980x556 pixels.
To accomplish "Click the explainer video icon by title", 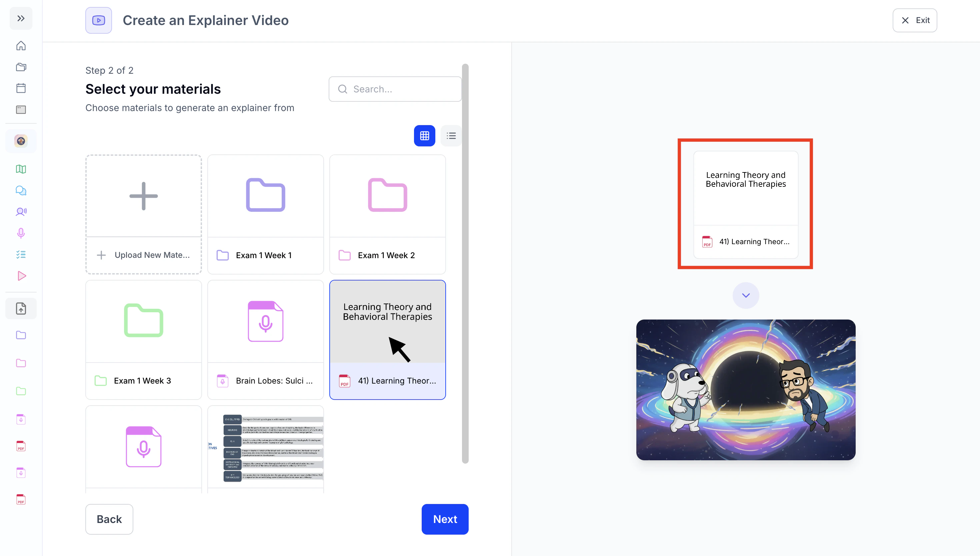I will click(98, 20).
